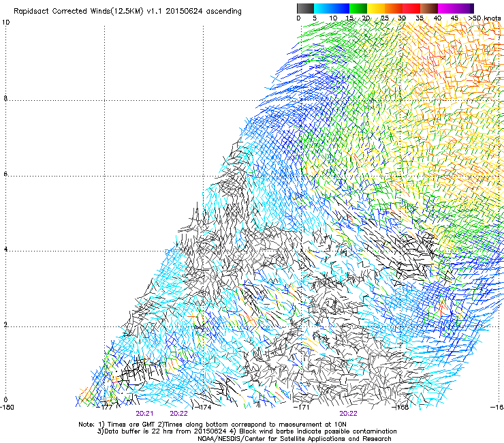504x443 pixels.
Task: Click the '45' label under the color bar
Action: click(x=454, y=18)
